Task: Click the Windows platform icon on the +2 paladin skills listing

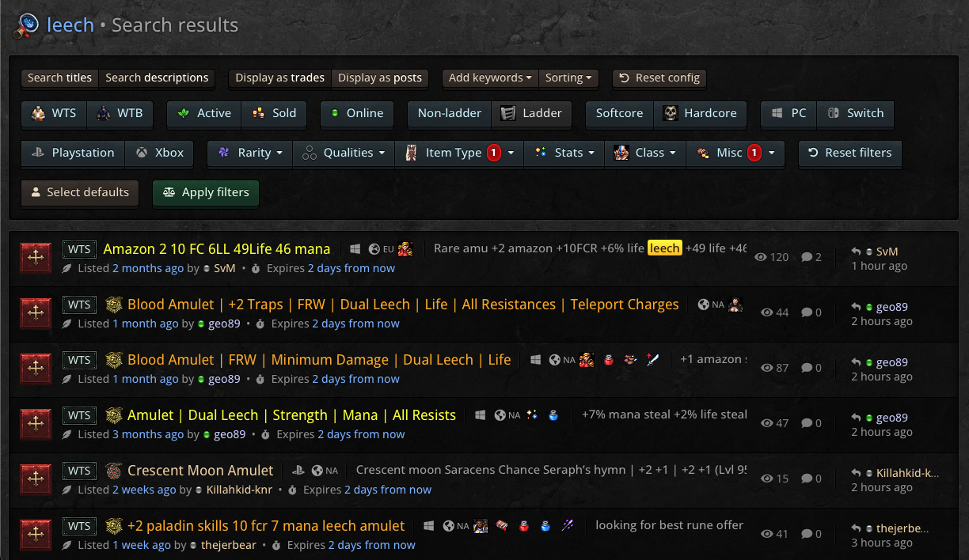Action: (429, 526)
